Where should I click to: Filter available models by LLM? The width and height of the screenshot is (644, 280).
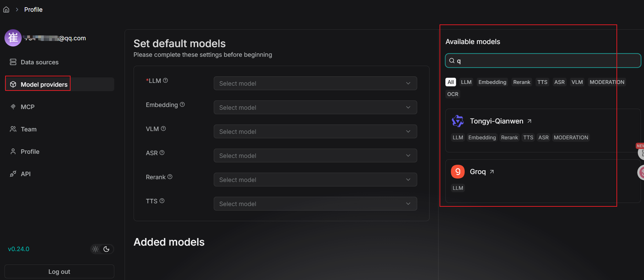point(466,82)
